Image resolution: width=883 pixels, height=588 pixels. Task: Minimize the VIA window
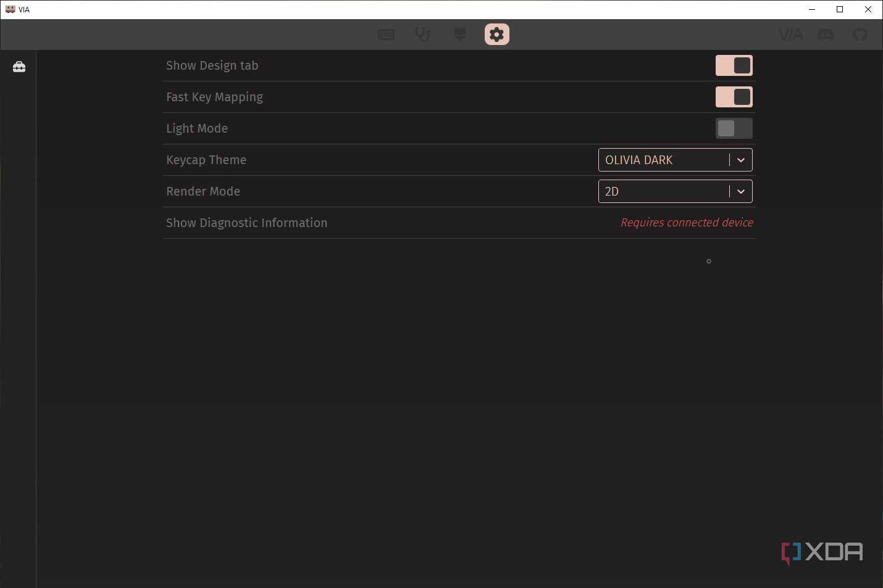(812, 9)
